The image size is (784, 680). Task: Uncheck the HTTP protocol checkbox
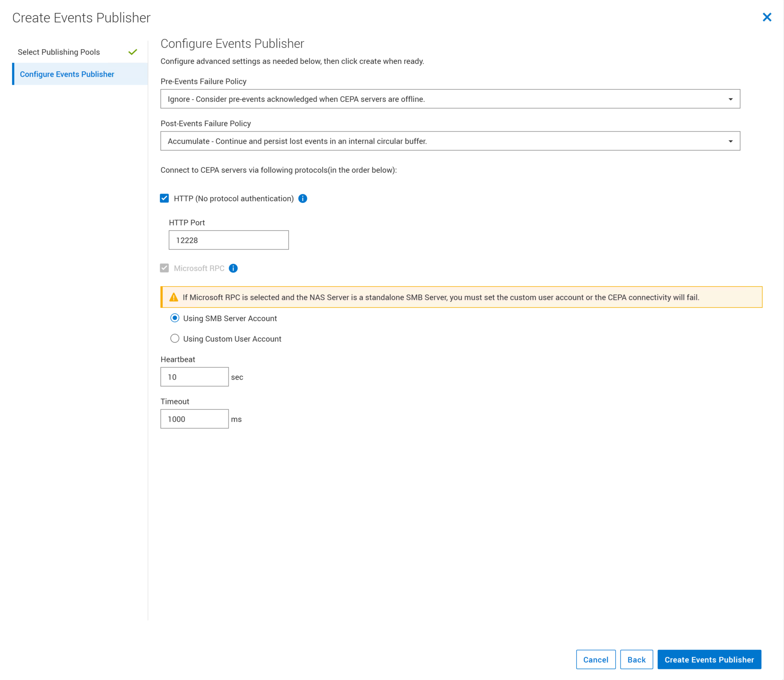[164, 198]
